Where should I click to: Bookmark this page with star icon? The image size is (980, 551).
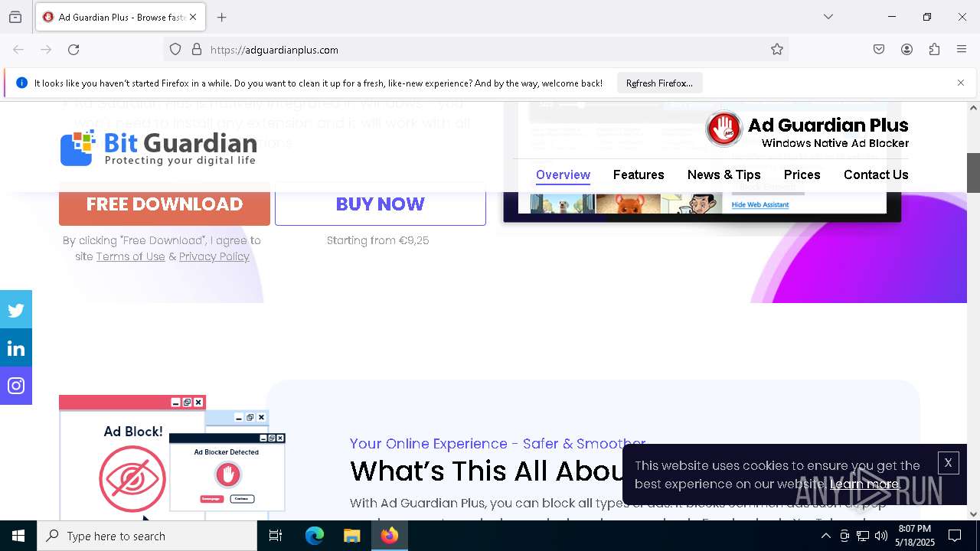tap(777, 50)
